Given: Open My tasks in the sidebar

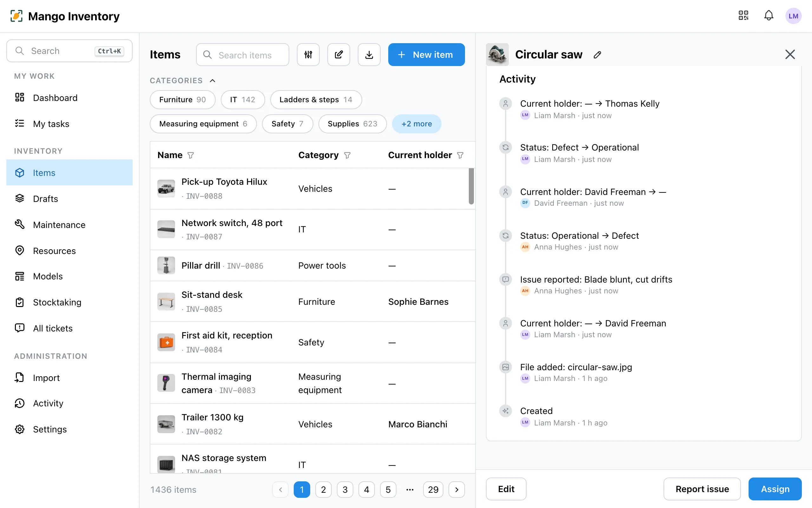Looking at the screenshot, I should [69, 124].
